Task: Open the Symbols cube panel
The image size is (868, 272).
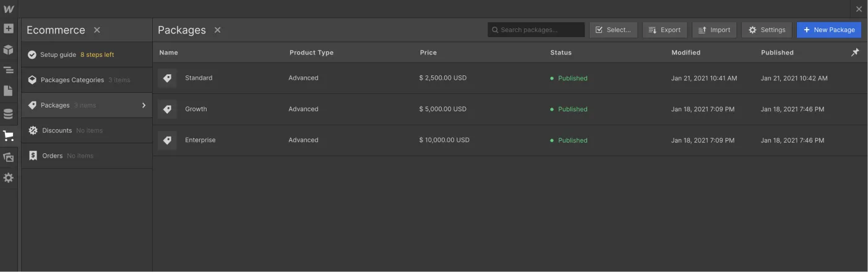Action: [x=9, y=49]
